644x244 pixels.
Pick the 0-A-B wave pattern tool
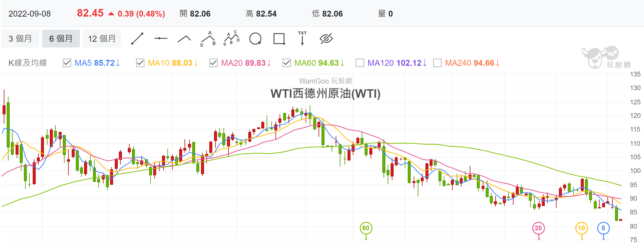[208, 39]
